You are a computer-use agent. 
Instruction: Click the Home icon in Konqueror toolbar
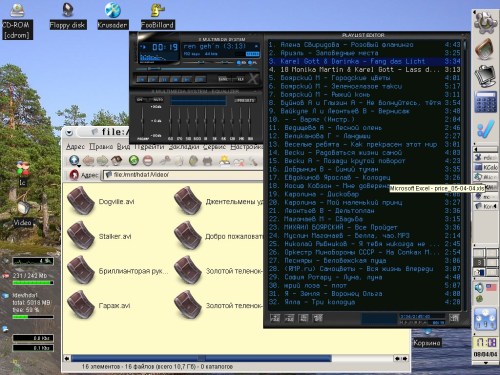point(116,160)
